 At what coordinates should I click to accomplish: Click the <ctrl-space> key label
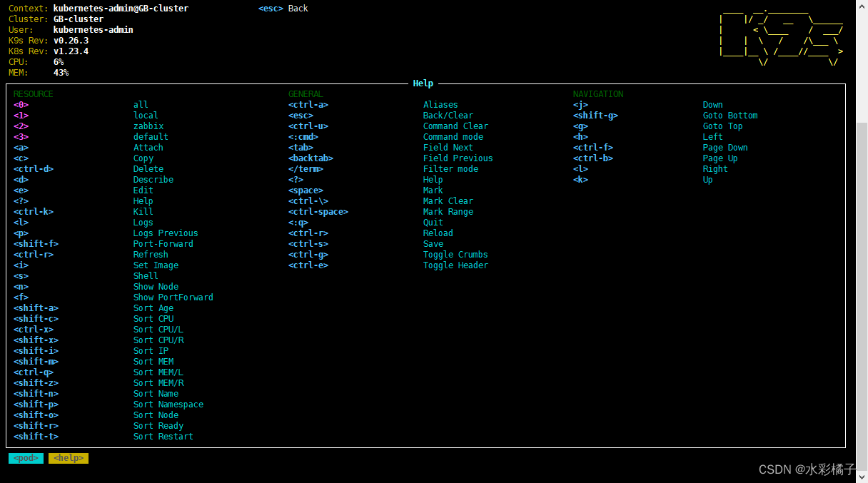click(318, 212)
